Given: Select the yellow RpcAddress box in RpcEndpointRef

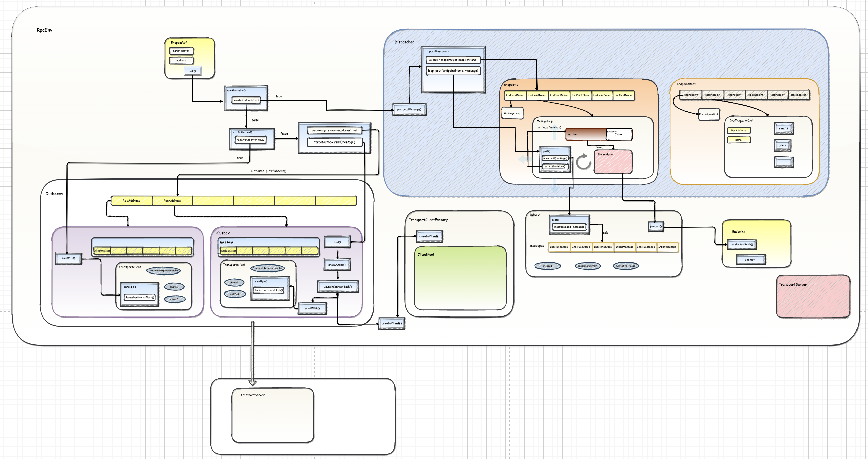Looking at the screenshot, I should click(738, 130).
